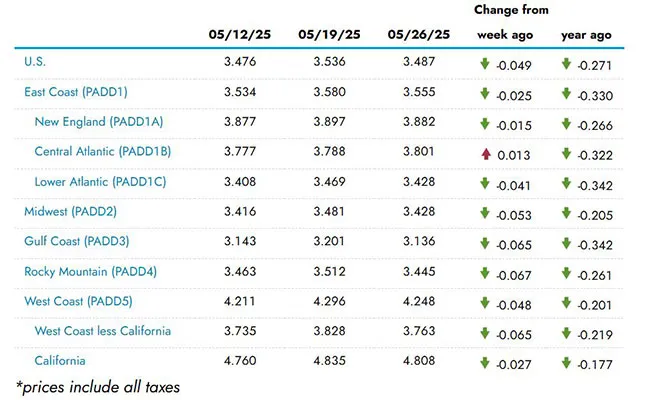
Task: Select Lower Atlantic (PADD1C) link
Action: point(100,182)
